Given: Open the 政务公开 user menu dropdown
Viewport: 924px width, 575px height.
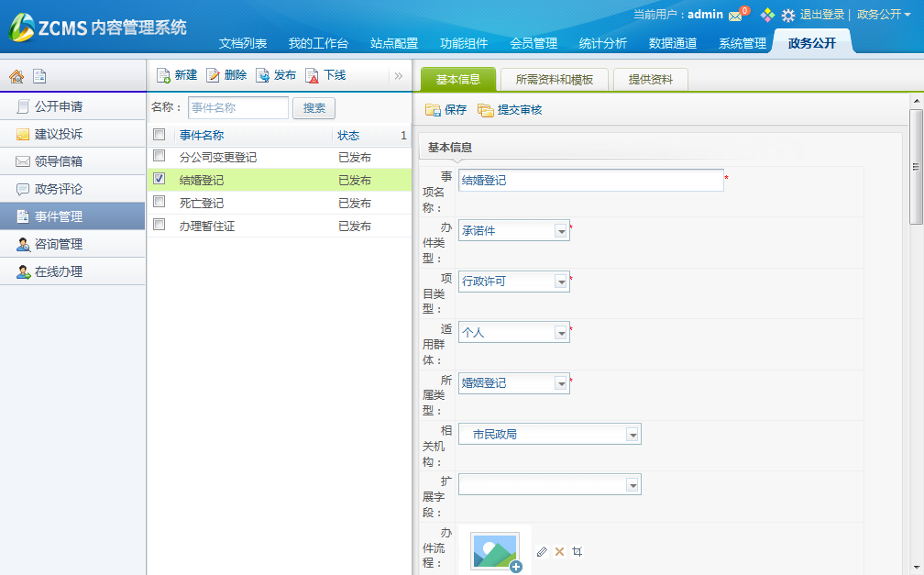Looking at the screenshot, I should (x=883, y=15).
